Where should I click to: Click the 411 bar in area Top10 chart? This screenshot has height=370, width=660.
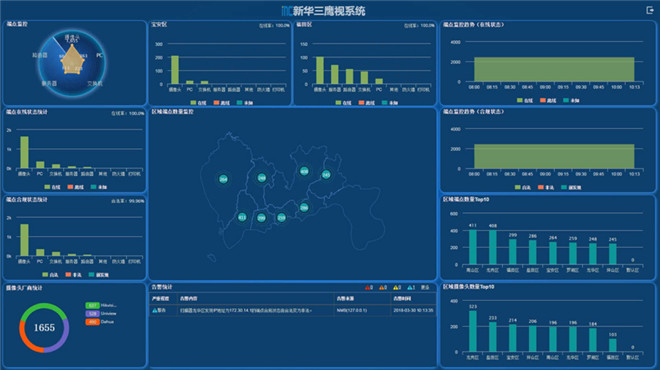pyautogui.click(x=473, y=247)
